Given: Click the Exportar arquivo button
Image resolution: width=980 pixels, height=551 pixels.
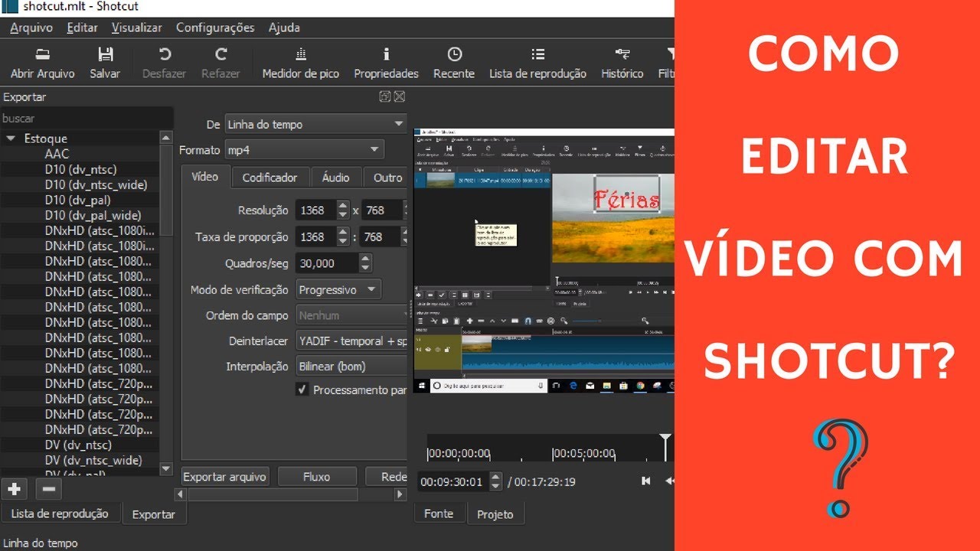Looking at the screenshot, I should [x=225, y=477].
